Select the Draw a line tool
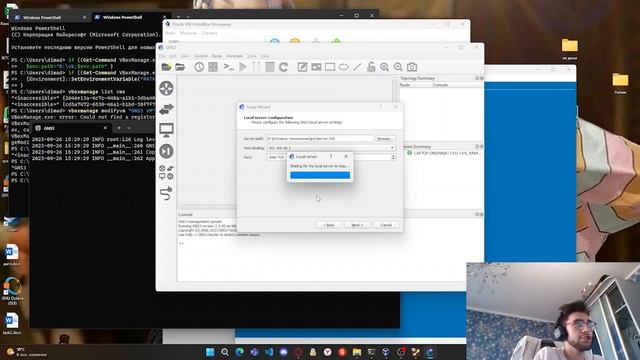 (x=357, y=67)
